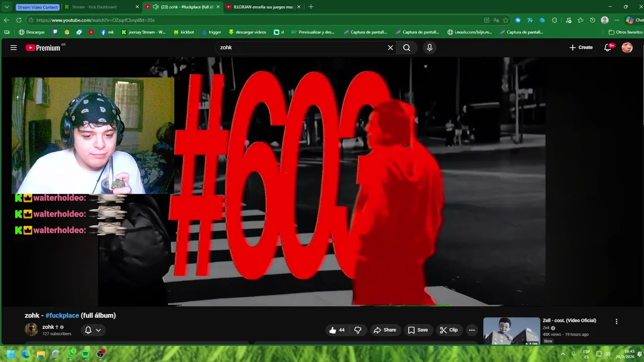644x362 pixels.
Task: Open the media control music note icon
Action: coord(569,20)
